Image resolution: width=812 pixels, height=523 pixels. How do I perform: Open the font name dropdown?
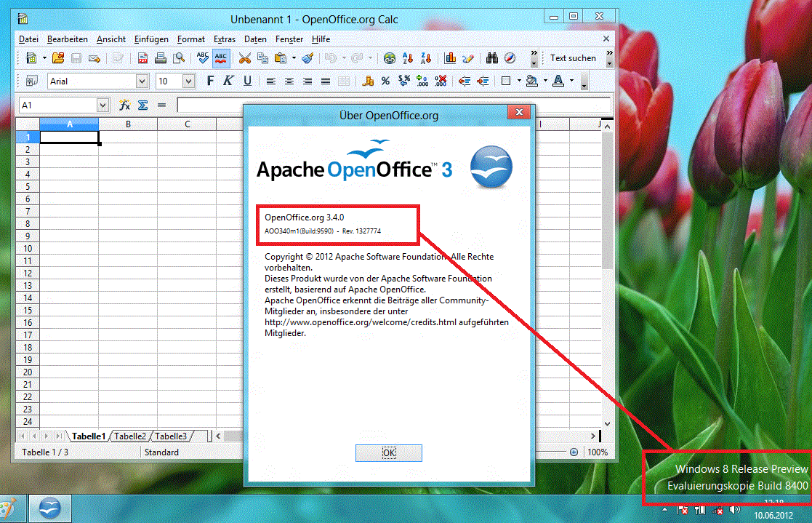click(142, 81)
